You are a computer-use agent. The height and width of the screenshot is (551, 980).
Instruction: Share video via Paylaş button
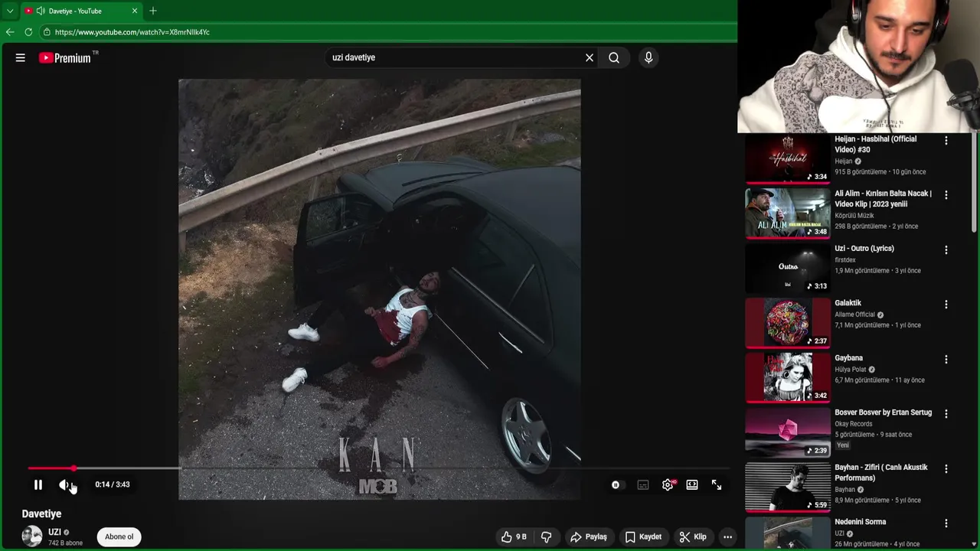pyautogui.click(x=589, y=536)
